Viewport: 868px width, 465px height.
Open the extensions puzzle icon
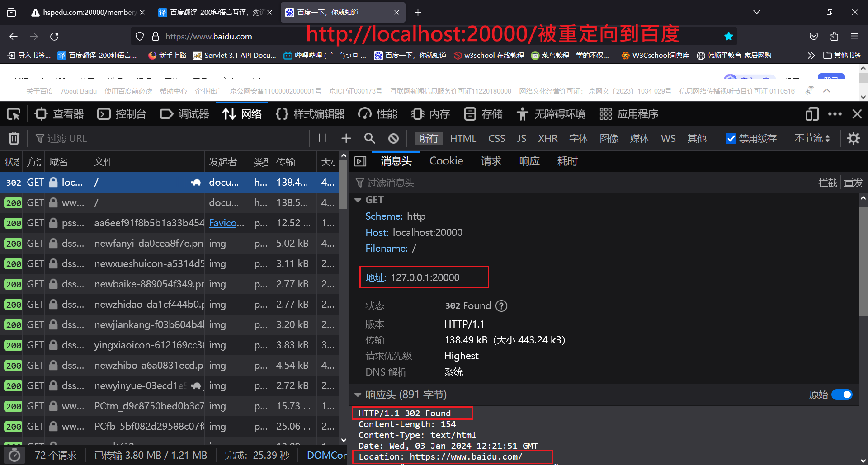(834, 37)
